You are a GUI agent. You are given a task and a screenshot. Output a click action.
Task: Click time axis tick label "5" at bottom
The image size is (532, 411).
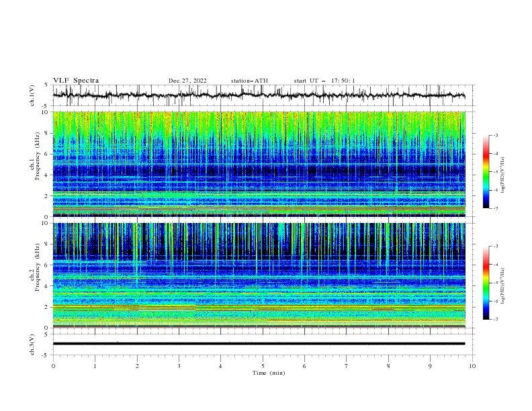pyautogui.click(x=263, y=366)
